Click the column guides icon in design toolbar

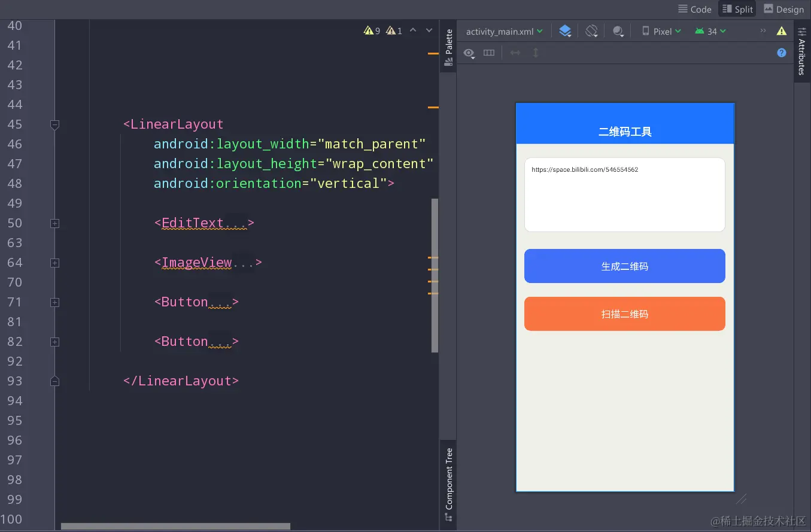point(489,53)
